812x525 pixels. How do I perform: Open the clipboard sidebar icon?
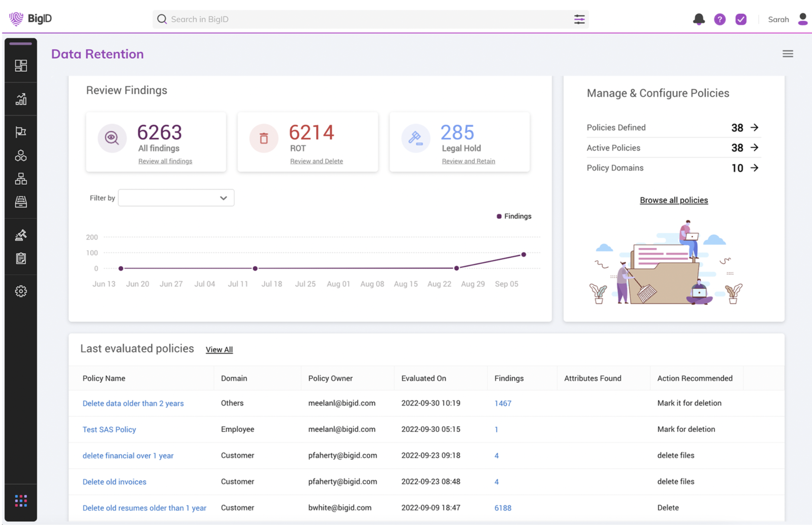point(21,258)
